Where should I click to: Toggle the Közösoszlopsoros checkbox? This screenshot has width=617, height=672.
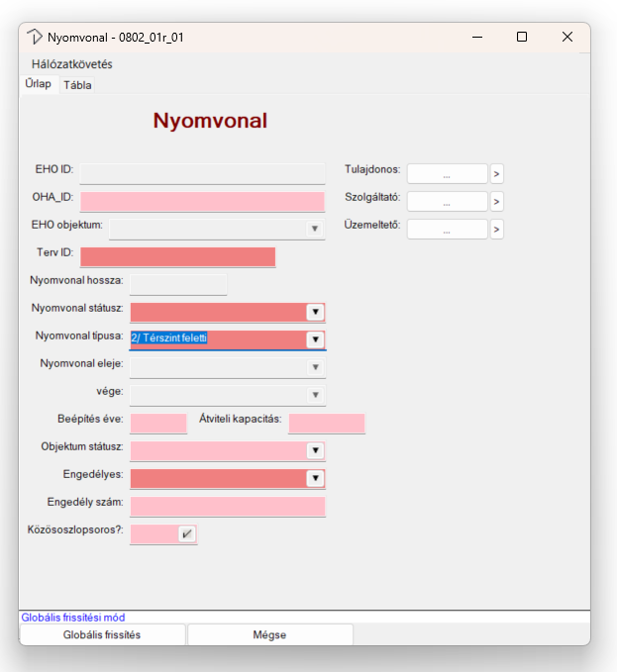click(x=186, y=534)
